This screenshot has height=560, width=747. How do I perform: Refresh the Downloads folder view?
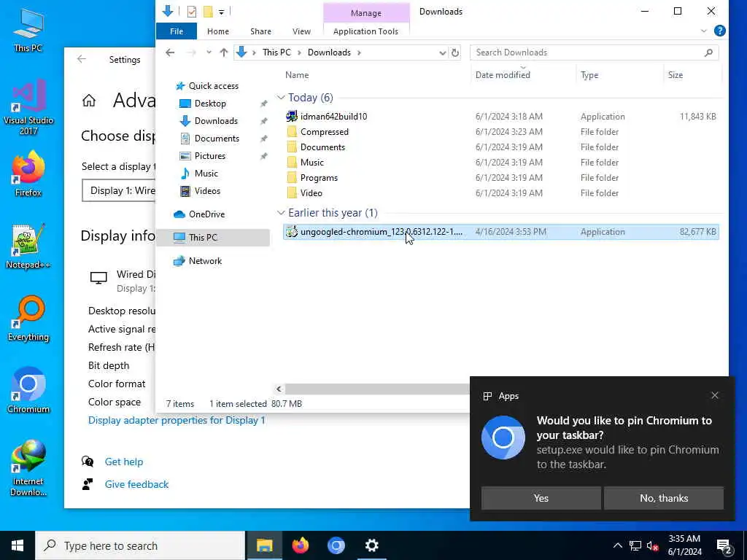455,52
